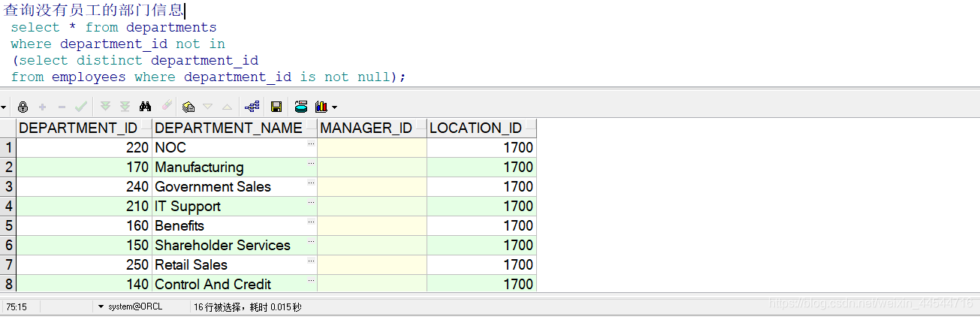The height and width of the screenshot is (317, 980).
Task: Open the ellipsis button in Retail Sales cell
Action: click(x=311, y=260)
